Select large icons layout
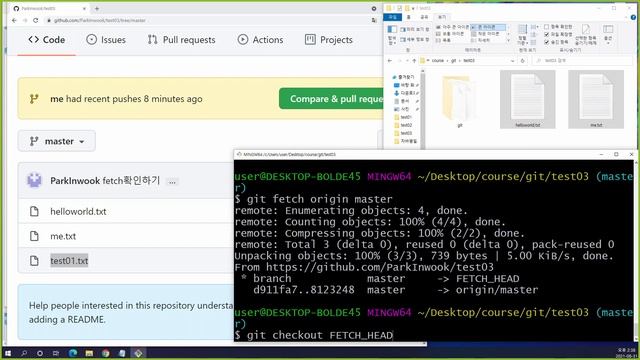The width and height of the screenshot is (640, 360). tap(488, 27)
